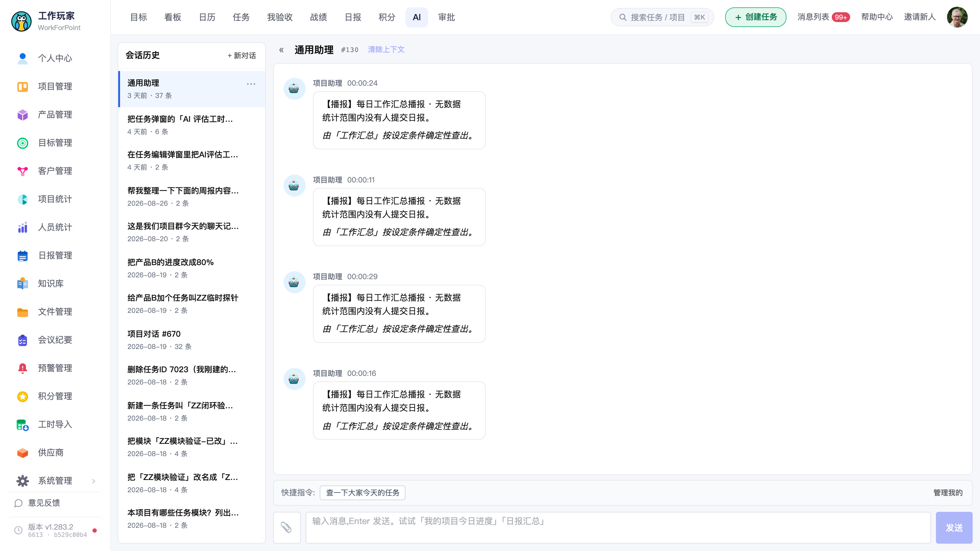Screen dimensions: 980x551
Task: Open the 积分 top navigation tab
Action: point(387,17)
